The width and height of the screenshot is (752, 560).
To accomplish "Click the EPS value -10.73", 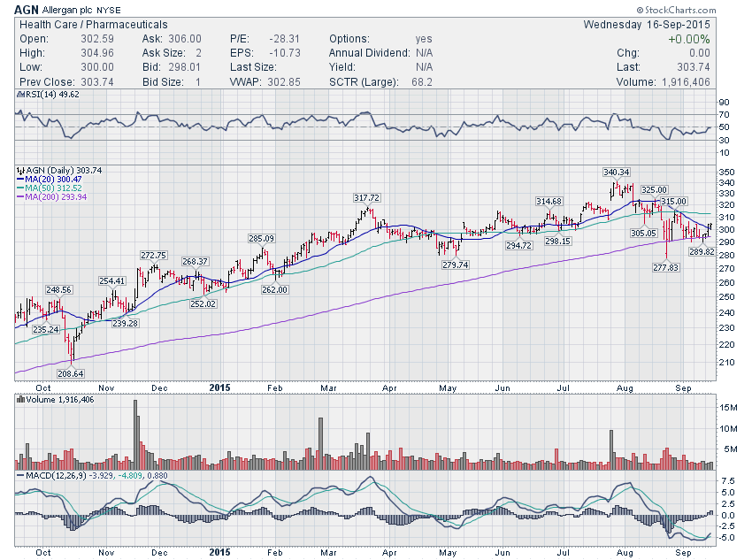I will (x=284, y=53).
